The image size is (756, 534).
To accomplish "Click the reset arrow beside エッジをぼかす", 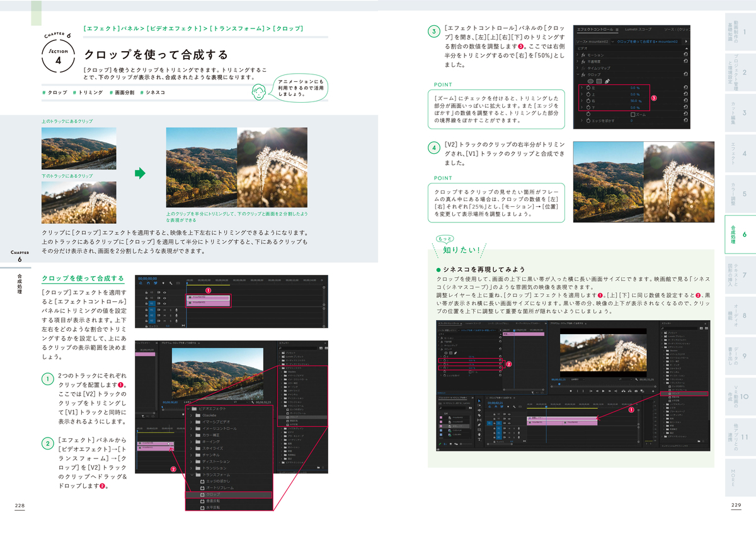I will [685, 120].
